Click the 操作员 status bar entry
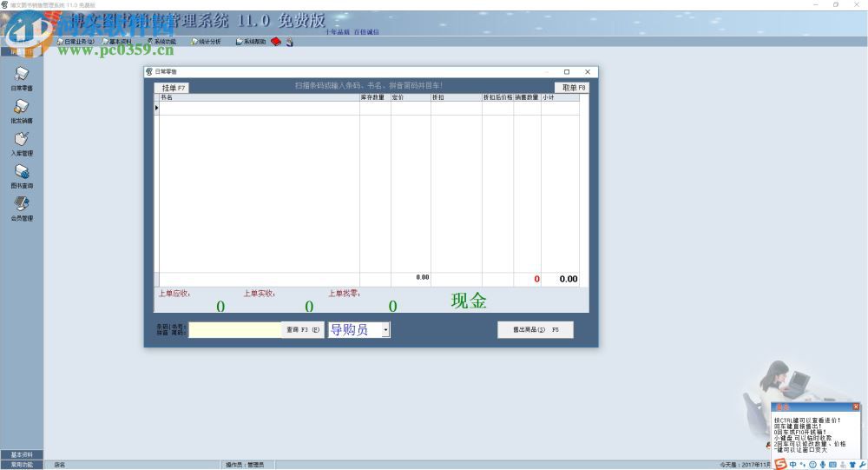Image resolution: width=868 pixels, height=470 pixels. click(x=245, y=465)
